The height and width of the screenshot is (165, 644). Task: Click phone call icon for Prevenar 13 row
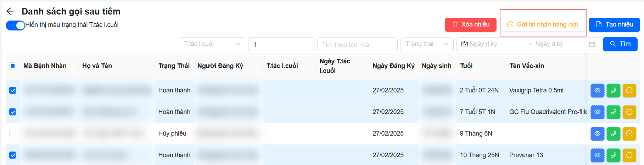[613, 155]
